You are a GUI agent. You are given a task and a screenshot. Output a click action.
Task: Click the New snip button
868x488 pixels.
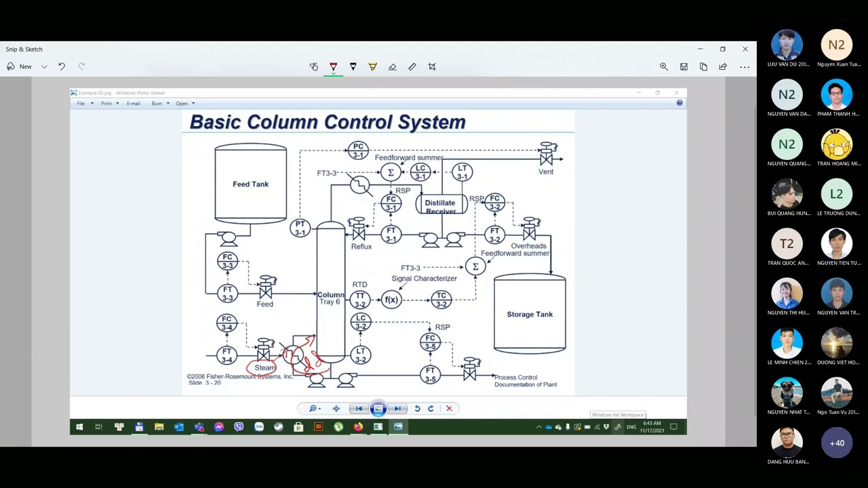[19, 66]
